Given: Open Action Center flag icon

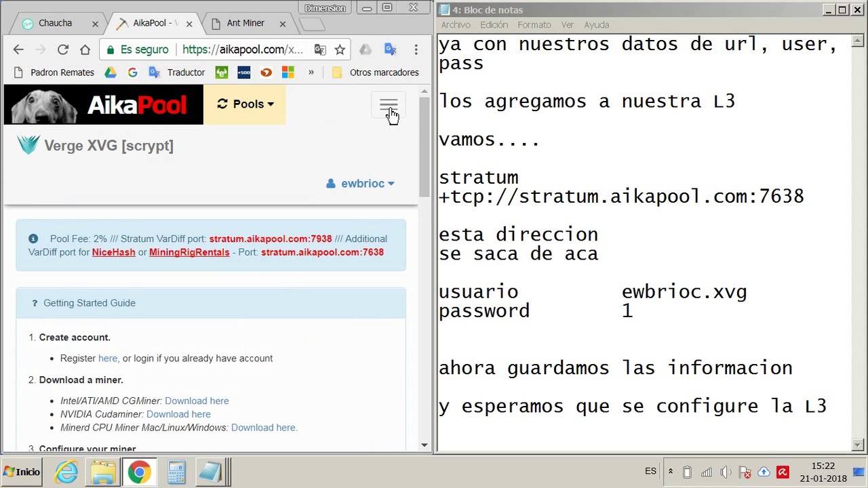Looking at the screenshot, I should tap(745, 472).
